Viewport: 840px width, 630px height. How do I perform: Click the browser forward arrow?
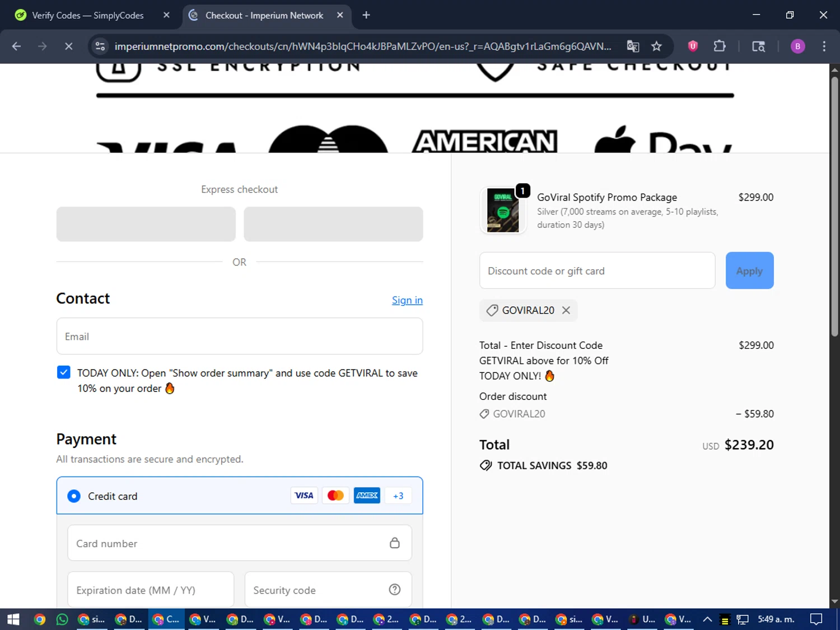click(43, 46)
